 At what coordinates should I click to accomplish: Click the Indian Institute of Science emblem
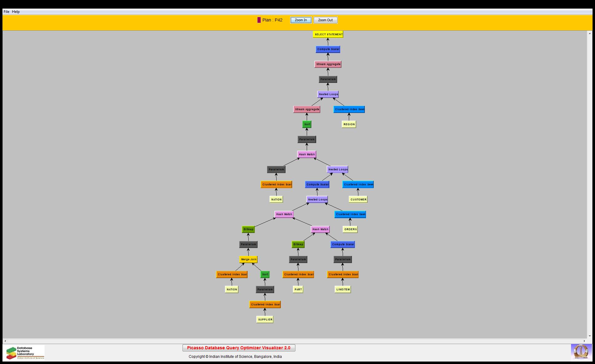coord(581,351)
